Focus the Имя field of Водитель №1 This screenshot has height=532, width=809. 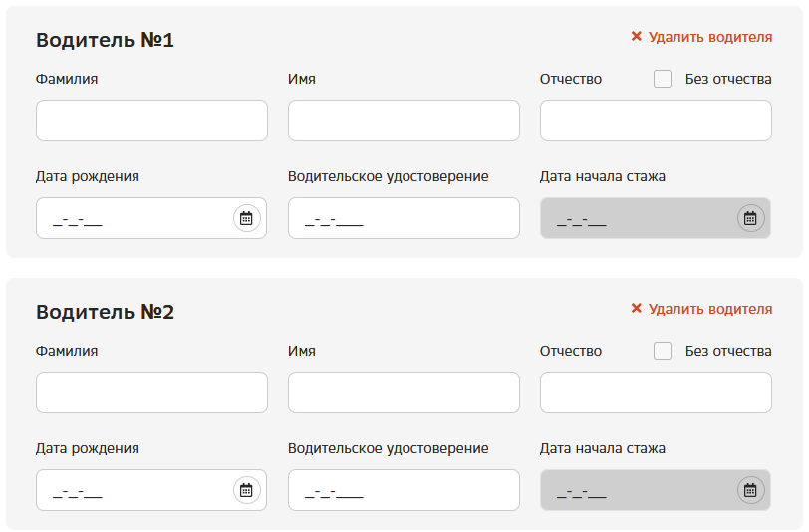(404, 121)
